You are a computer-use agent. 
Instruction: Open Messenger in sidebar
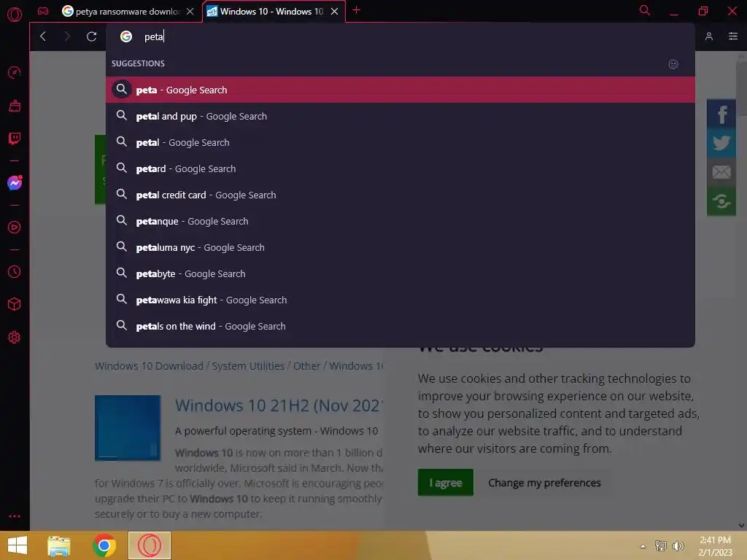click(x=15, y=183)
